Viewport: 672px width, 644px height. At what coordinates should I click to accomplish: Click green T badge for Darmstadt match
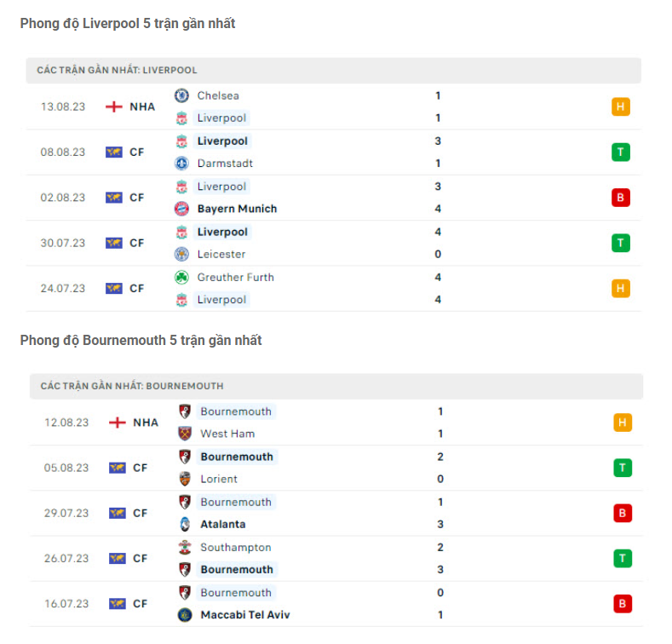coord(620,152)
